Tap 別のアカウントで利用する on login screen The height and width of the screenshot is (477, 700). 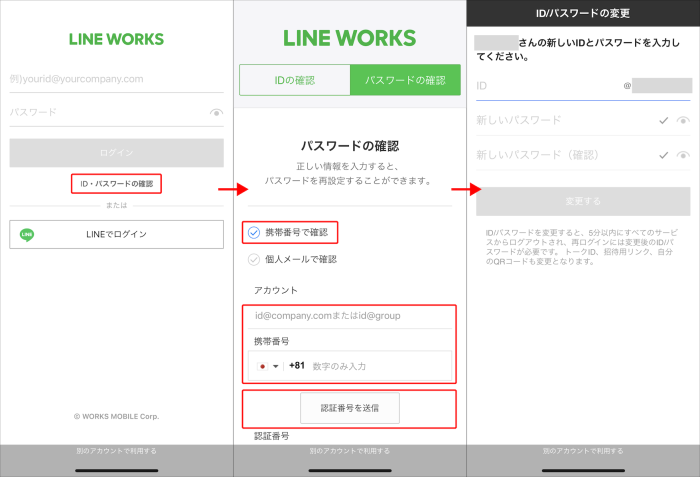point(117,451)
